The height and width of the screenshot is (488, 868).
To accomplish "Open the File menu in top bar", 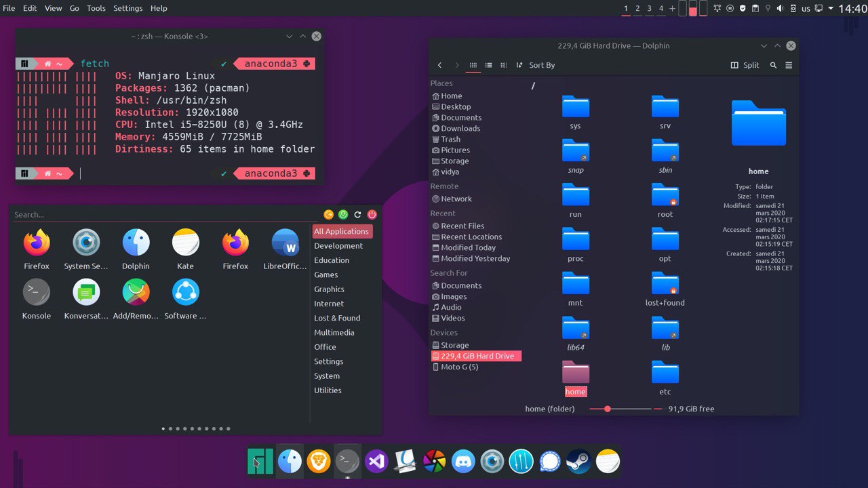I will pyautogui.click(x=9, y=8).
